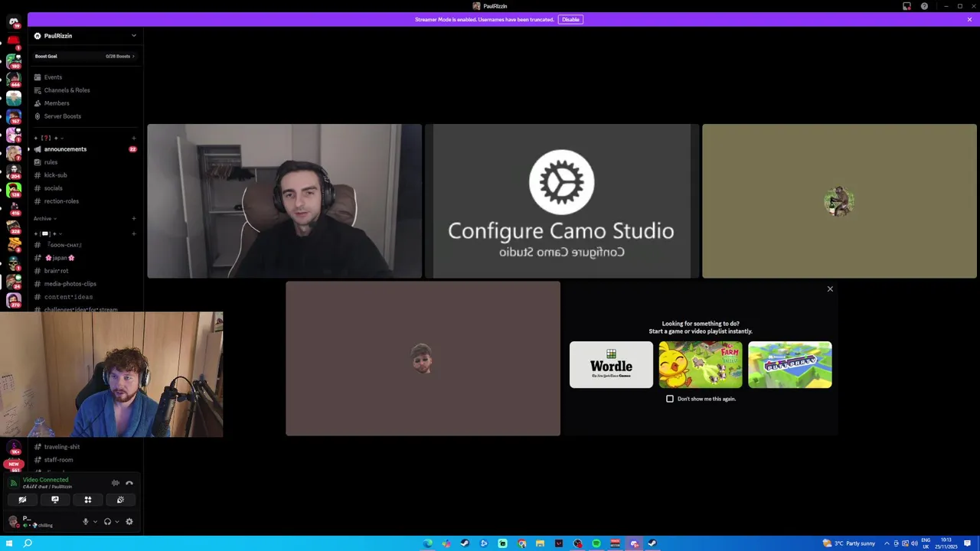
Task: Launch the Wordle activity
Action: click(x=611, y=365)
